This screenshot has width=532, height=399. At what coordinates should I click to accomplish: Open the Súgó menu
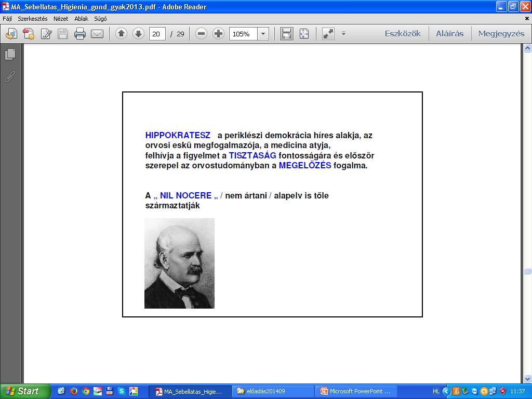click(100, 19)
